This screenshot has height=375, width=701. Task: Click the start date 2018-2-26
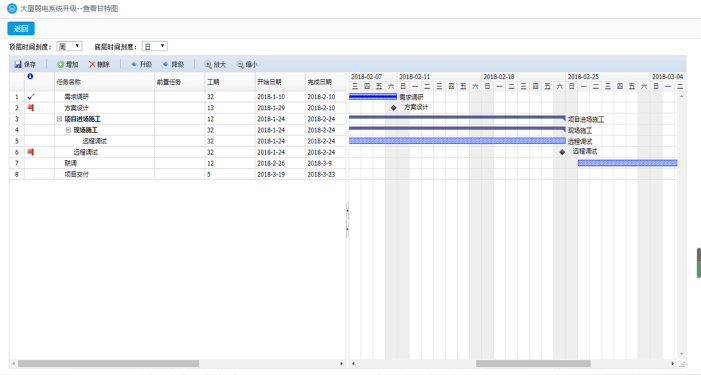pyautogui.click(x=271, y=163)
